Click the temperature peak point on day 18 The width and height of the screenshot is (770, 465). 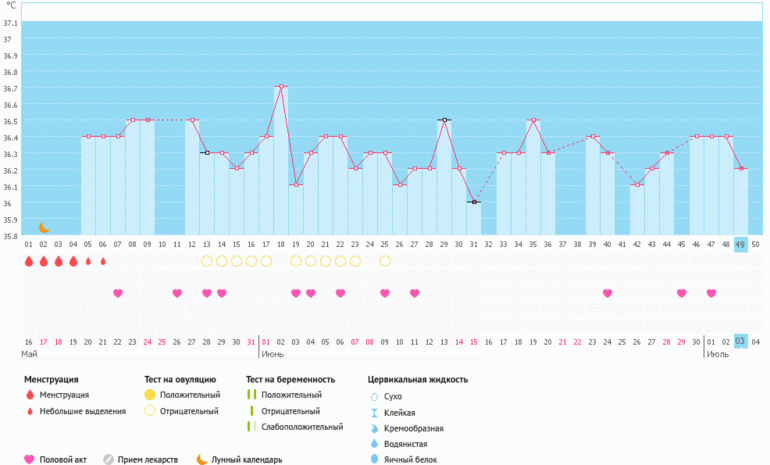(x=281, y=87)
